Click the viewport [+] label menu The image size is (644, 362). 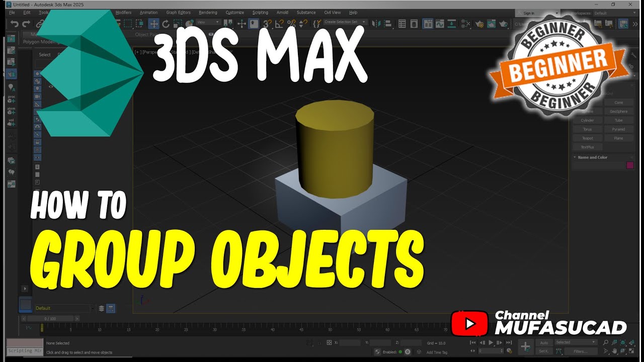tap(137, 52)
